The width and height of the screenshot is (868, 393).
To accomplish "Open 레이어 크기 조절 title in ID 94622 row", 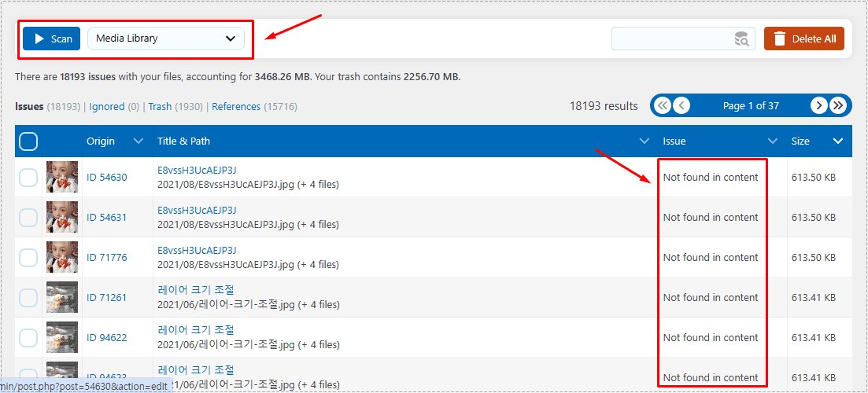I will coord(196,330).
